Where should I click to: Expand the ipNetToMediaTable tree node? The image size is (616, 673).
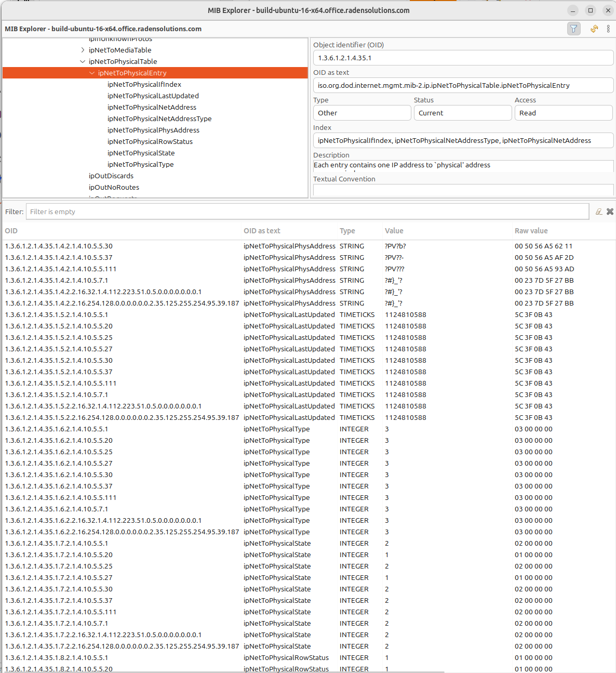[x=83, y=50]
